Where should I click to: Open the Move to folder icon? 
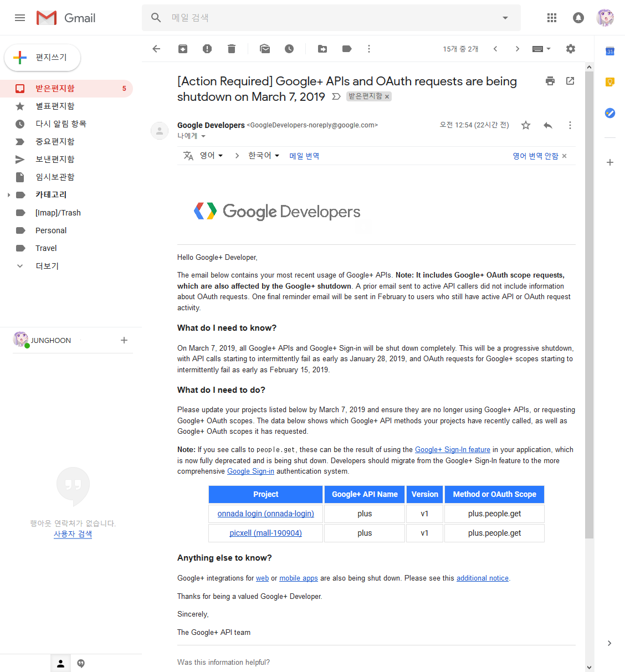(322, 49)
